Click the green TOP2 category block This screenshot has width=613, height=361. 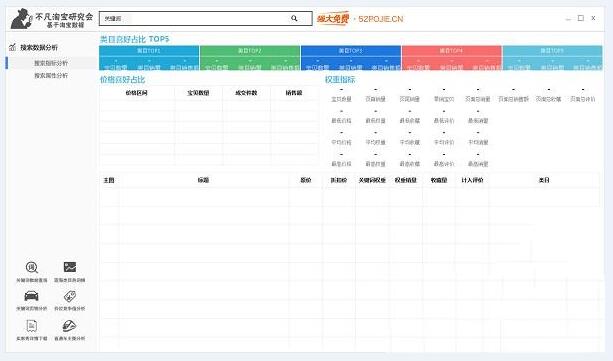tap(250, 58)
